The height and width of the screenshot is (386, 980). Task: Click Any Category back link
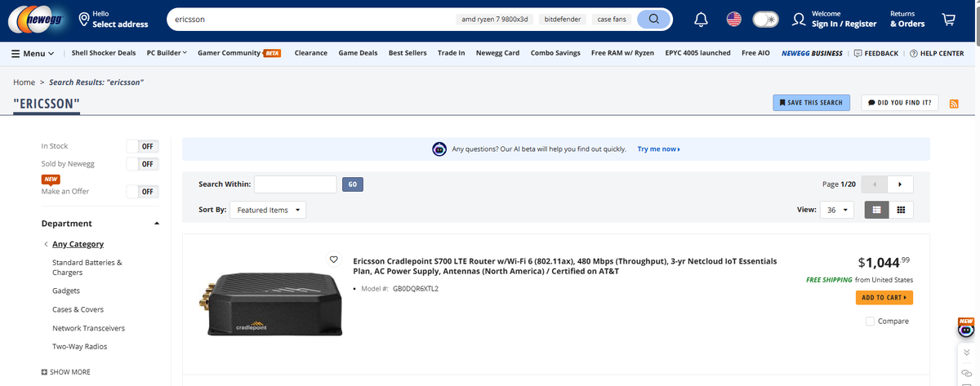[x=78, y=244]
